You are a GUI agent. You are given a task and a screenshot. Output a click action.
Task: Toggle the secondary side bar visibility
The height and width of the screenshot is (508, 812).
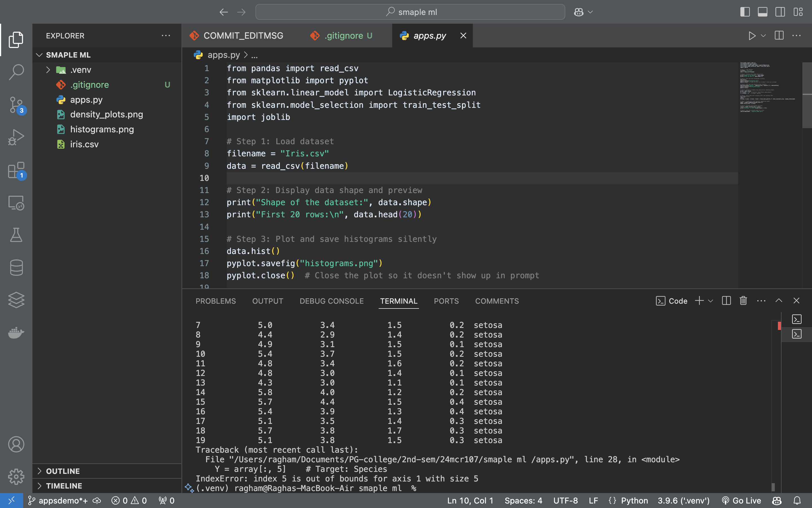pyautogui.click(x=780, y=12)
